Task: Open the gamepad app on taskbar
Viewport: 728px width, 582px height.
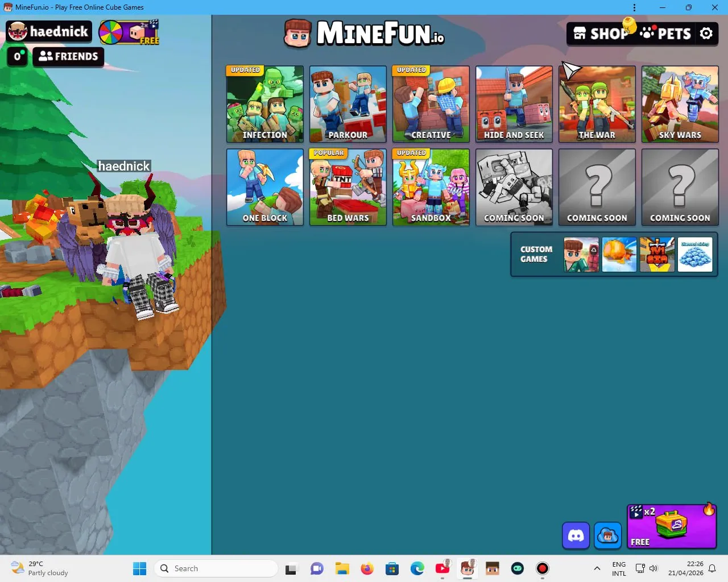Action: click(x=518, y=568)
